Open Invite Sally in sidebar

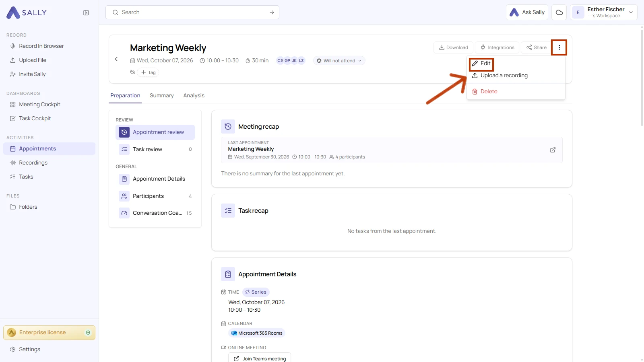[x=50, y=74]
